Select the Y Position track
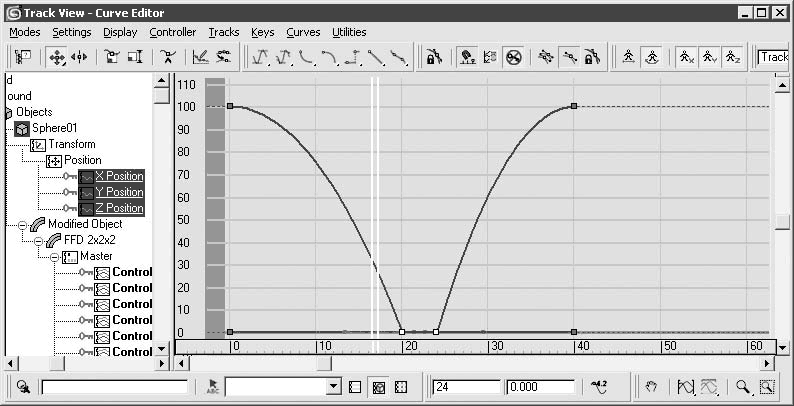 pos(118,192)
